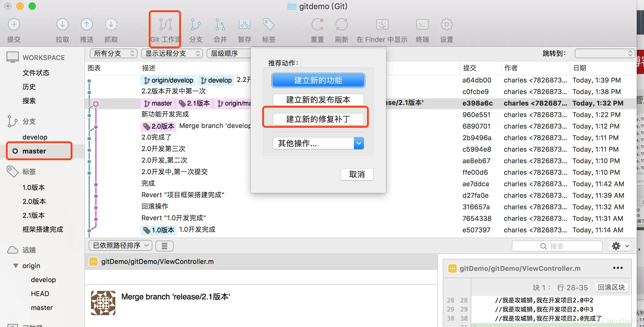Collapse the origin remote in sidebar
The height and width of the screenshot is (327, 644).
pos(16,266)
